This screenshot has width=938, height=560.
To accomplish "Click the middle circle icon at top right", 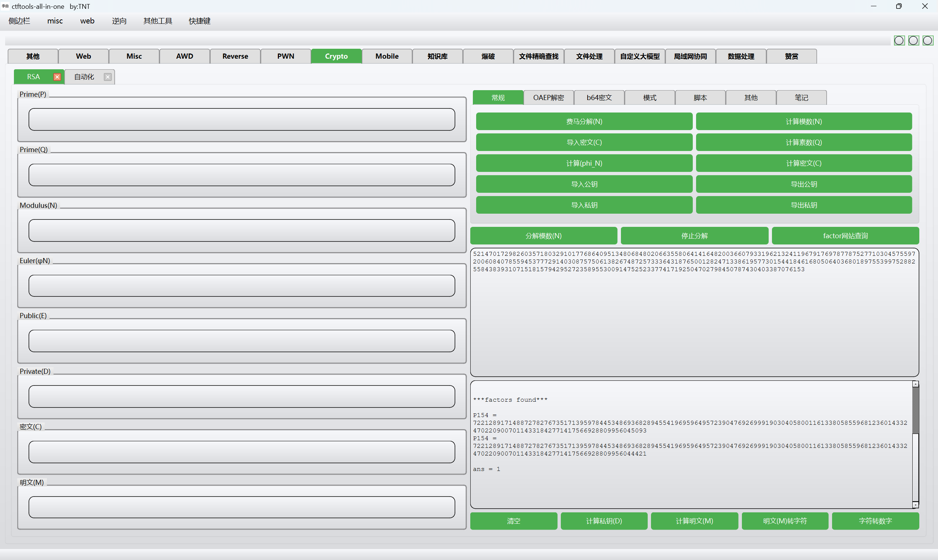I will pyautogui.click(x=913, y=40).
